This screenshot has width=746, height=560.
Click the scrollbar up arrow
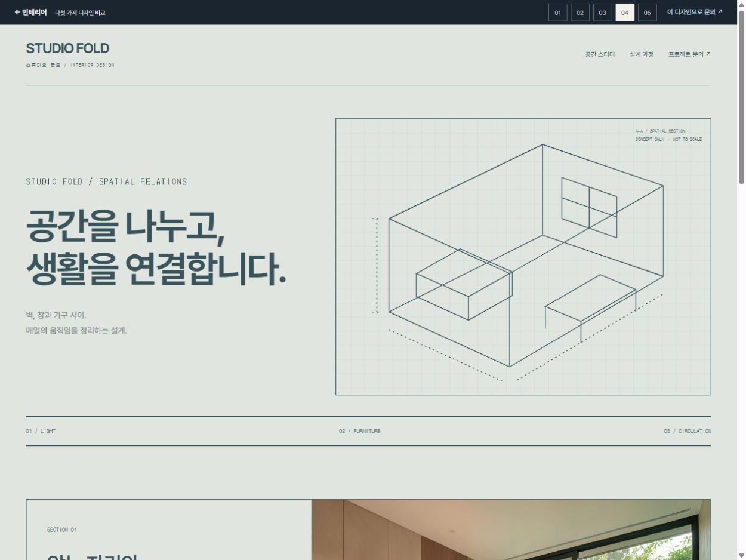[x=741, y=5]
